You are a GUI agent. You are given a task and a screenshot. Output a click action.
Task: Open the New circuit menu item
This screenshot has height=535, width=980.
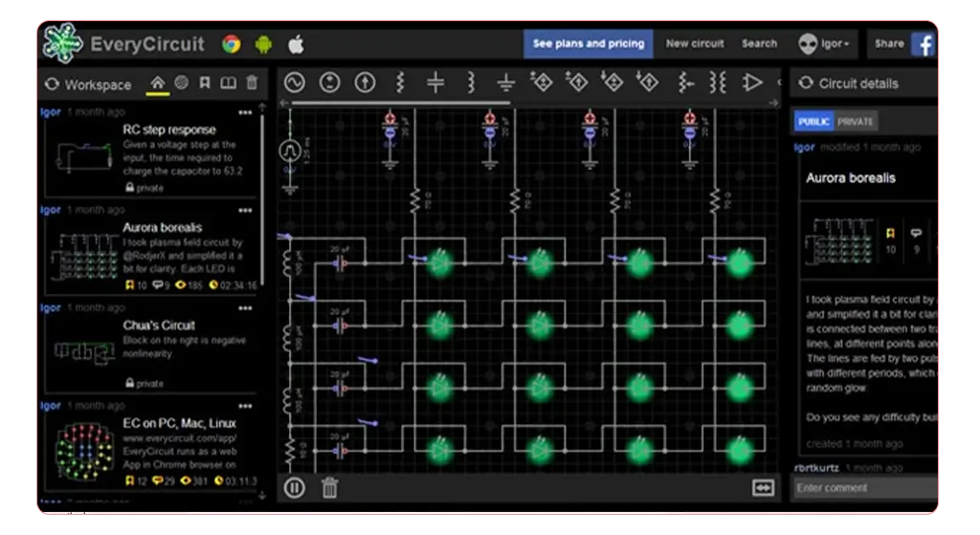(695, 44)
